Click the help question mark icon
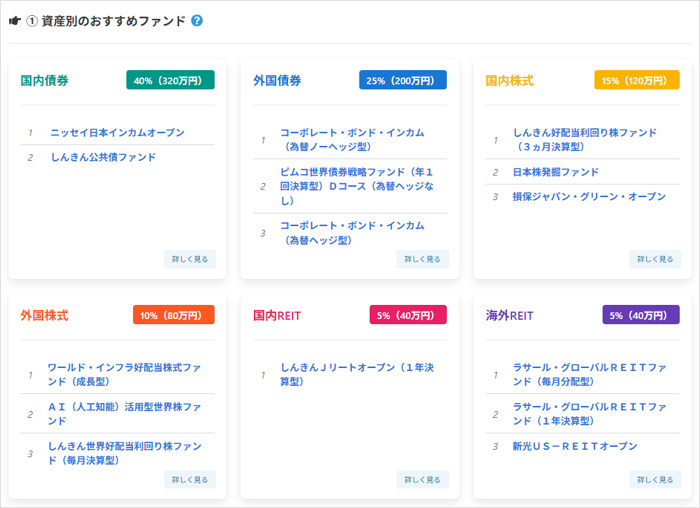Viewport: 700px width, 508px height. (x=197, y=21)
